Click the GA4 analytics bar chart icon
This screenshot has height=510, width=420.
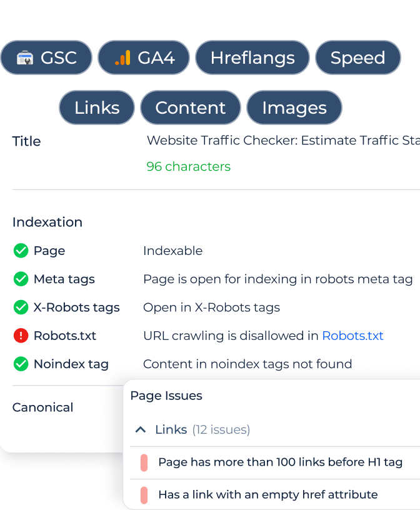tap(122, 58)
